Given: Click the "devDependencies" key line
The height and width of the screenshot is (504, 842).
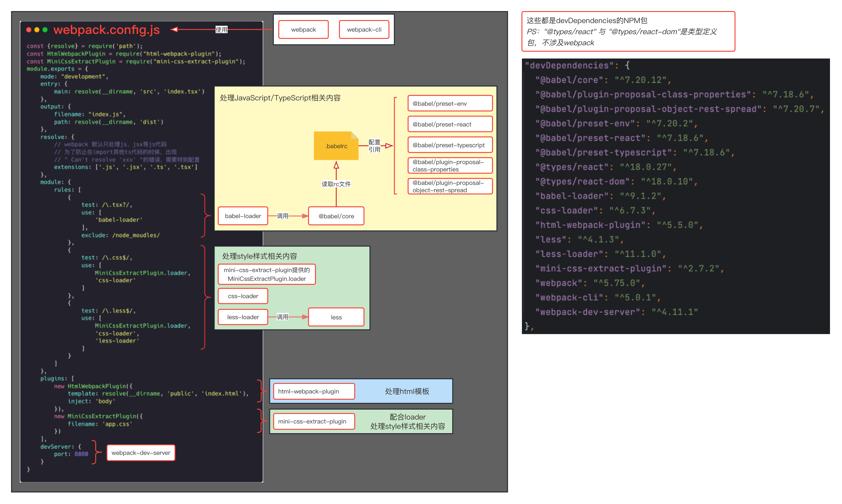Looking at the screenshot, I should point(577,65).
